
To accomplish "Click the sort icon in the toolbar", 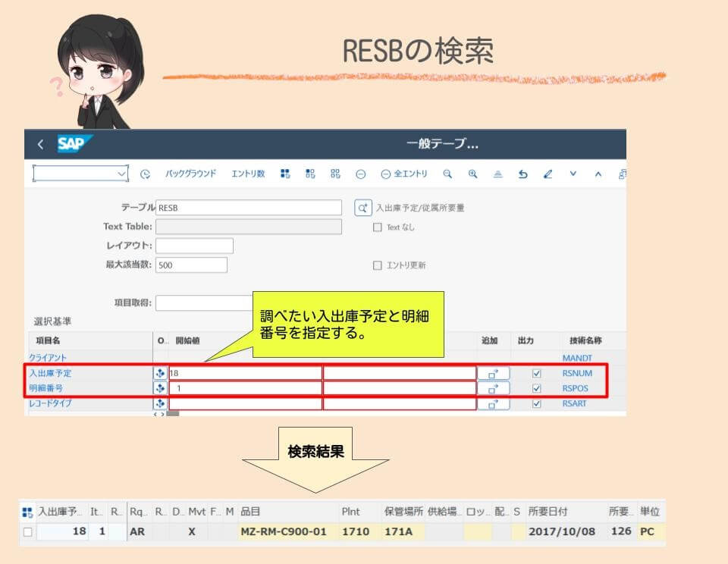I will [497, 174].
